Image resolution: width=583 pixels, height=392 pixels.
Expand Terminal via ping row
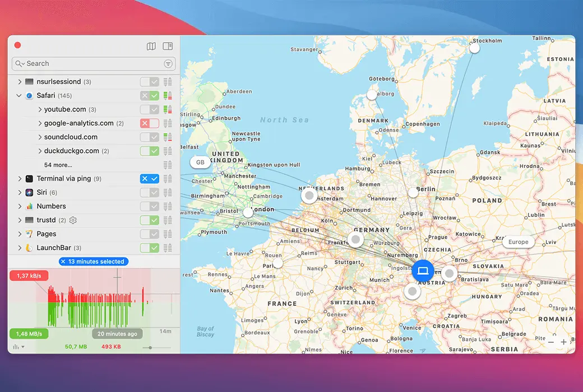19,179
